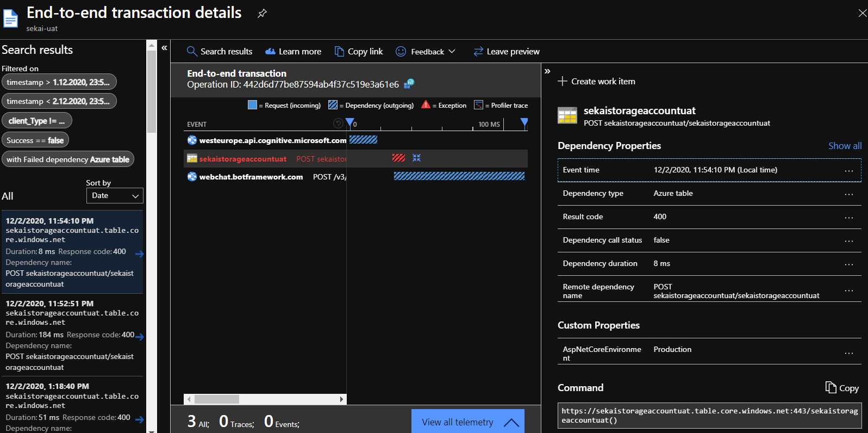Reset the timeline zoom icon near EVENT header
This screenshot has width=868, height=433.
coord(338,123)
